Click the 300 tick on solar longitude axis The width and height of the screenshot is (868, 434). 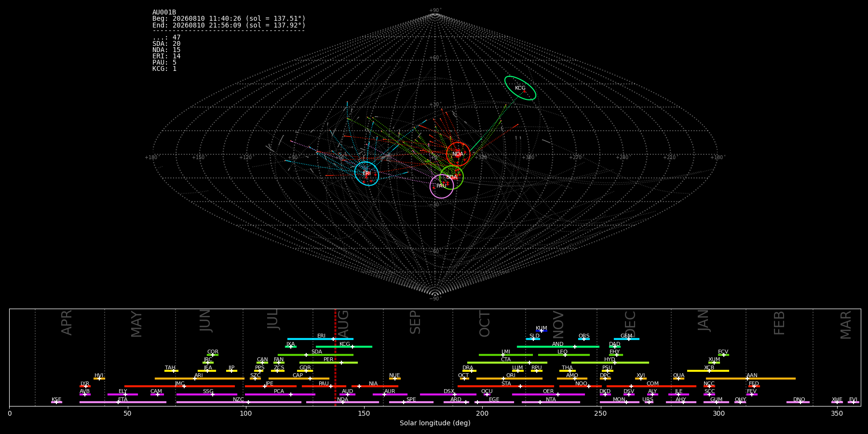click(719, 413)
